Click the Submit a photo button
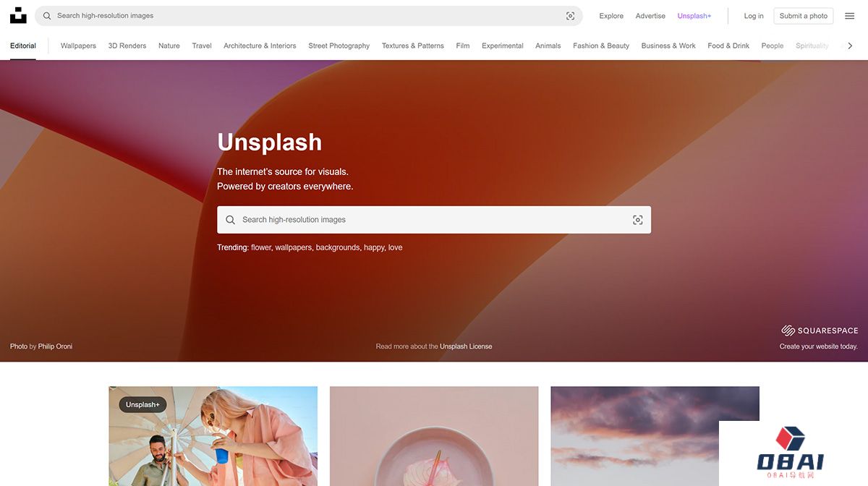 tap(804, 16)
